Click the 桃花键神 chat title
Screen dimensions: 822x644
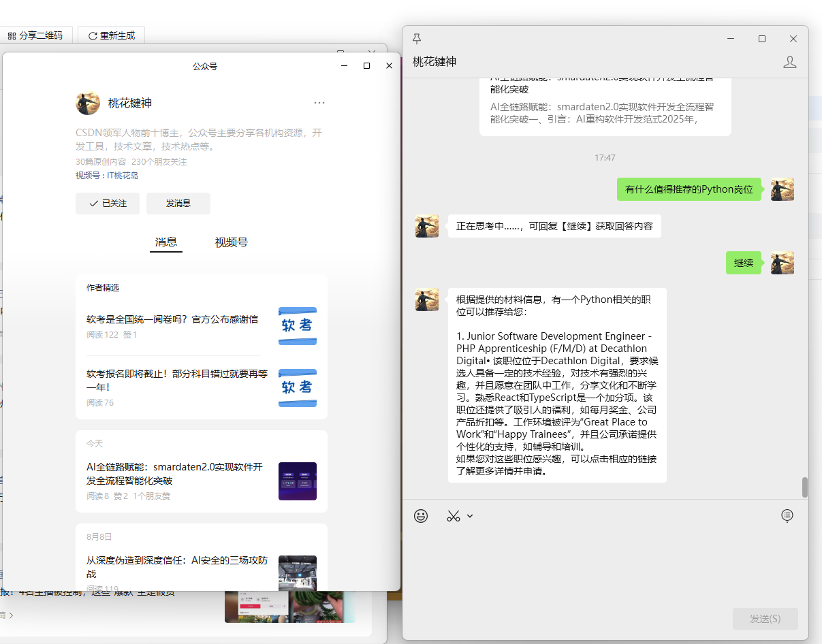tap(434, 61)
